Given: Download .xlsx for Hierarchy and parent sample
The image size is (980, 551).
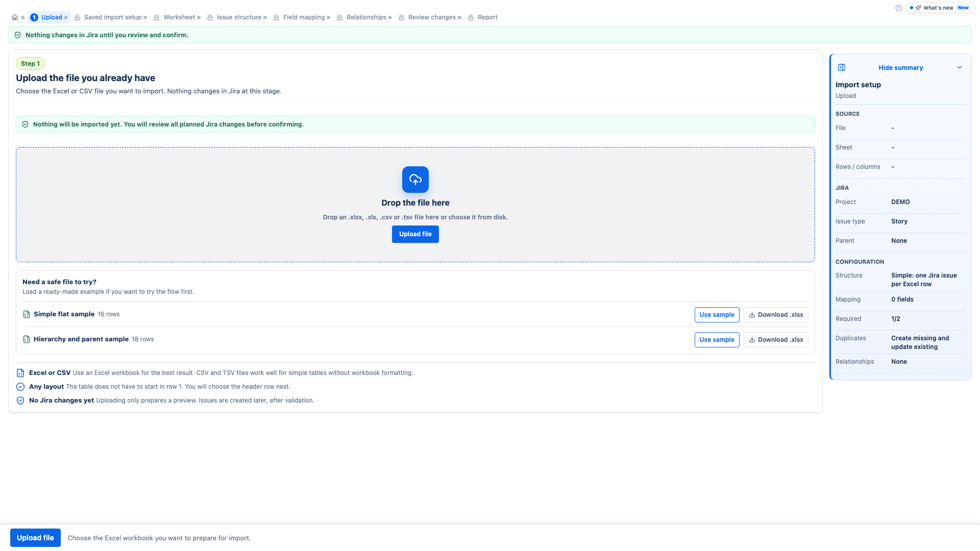Looking at the screenshot, I should 776,340.
